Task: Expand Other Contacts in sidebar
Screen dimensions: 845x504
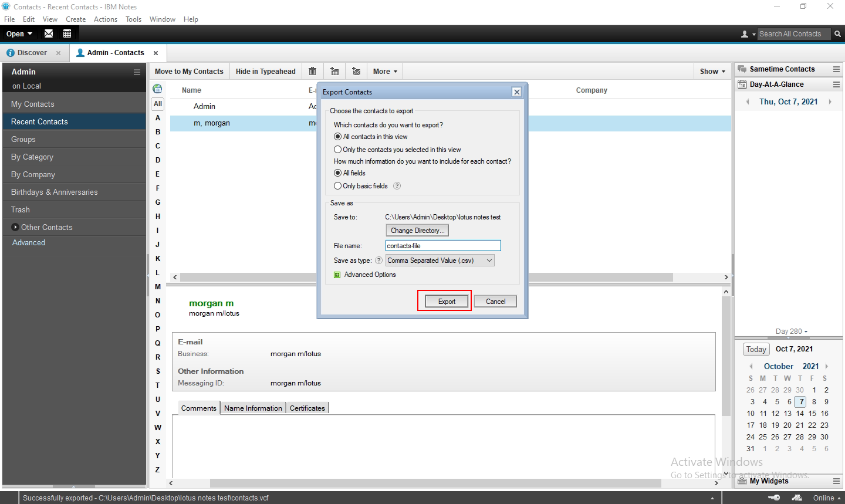Action: click(15, 227)
